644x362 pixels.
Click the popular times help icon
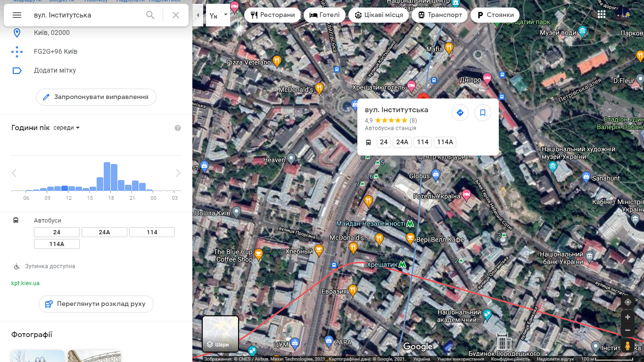pyautogui.click(x=178, y=128)
